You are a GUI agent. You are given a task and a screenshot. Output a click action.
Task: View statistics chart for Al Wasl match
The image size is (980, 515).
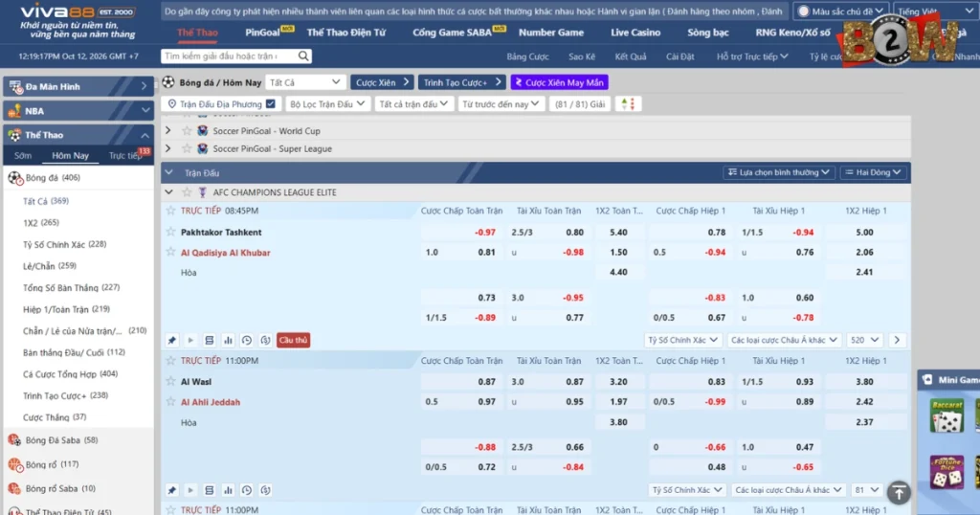228,490
